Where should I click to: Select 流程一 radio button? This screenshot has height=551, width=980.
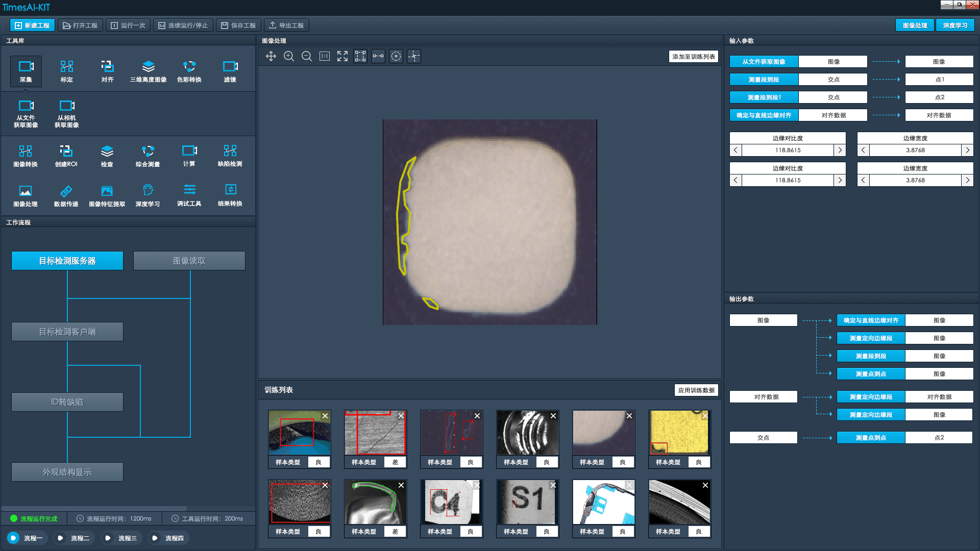(x=14, y=538)
